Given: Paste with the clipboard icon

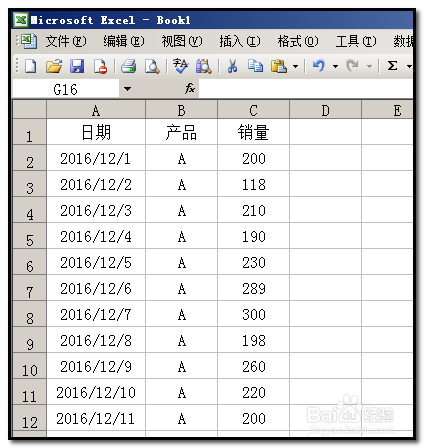Looking at the screenshot, I should [x=279, y=66].
